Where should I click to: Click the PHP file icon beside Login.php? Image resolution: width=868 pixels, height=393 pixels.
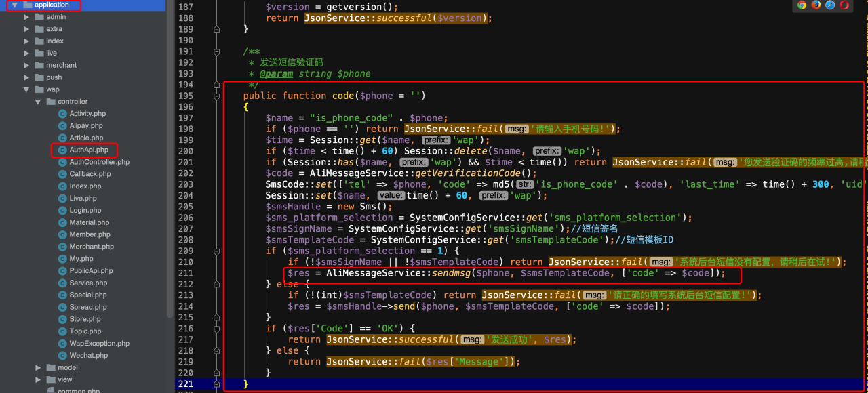click(62, 211)
